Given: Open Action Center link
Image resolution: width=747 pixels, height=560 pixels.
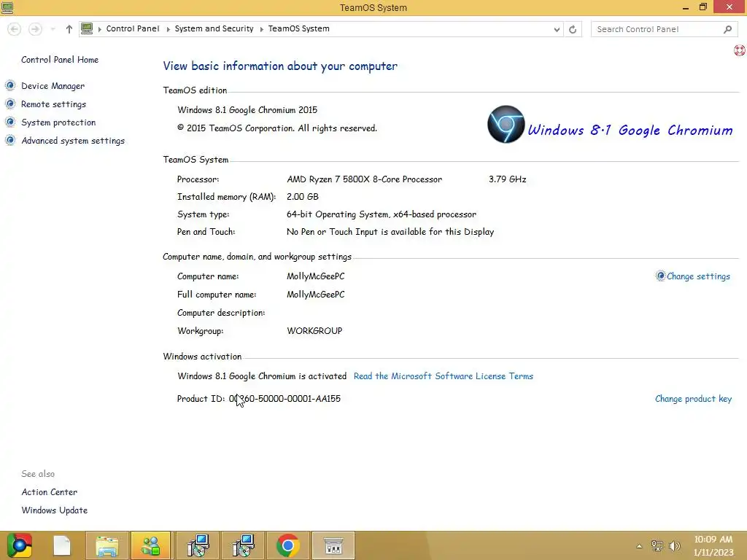Looking at the screenshot, I should tap(49, 492).
